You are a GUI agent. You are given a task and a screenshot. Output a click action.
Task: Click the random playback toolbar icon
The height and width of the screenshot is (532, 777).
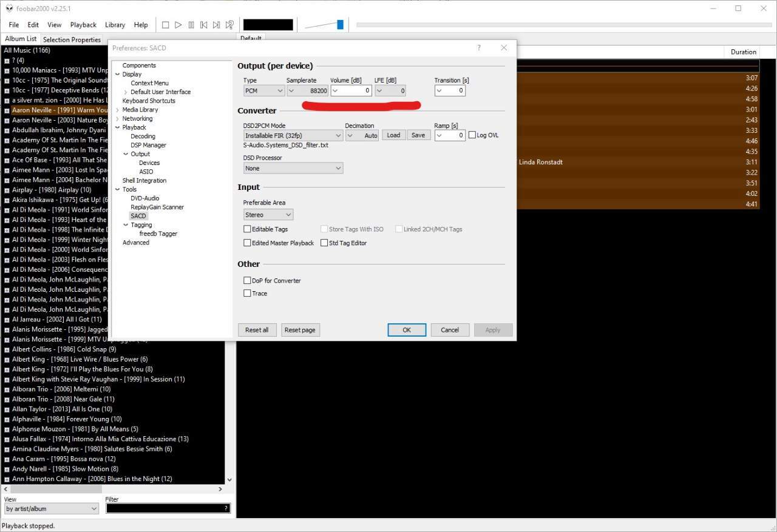[x=229, y=25]
